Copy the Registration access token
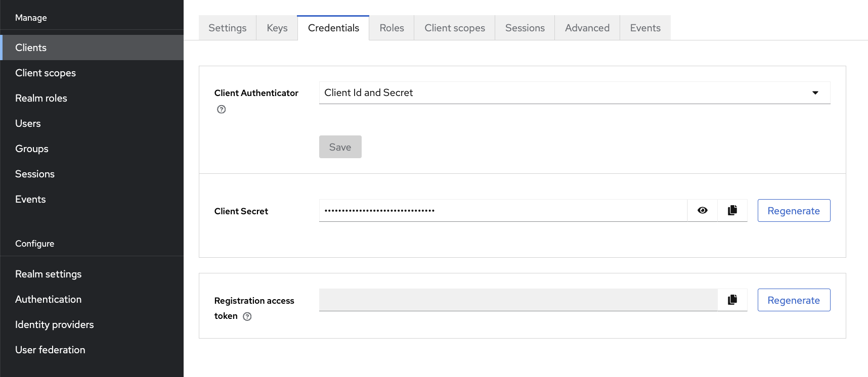The width and height of the screenshot is (868, 377). coord(732,300)
